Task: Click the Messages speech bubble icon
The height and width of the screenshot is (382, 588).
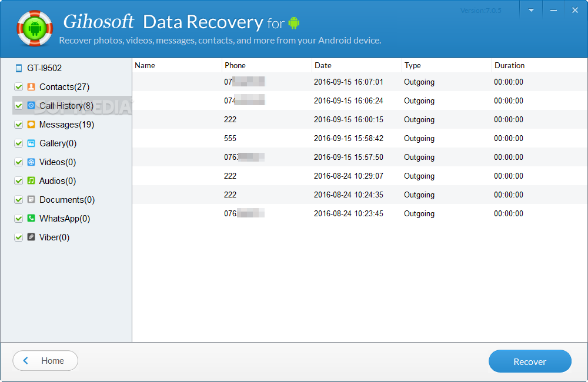Action: (31, 125)
